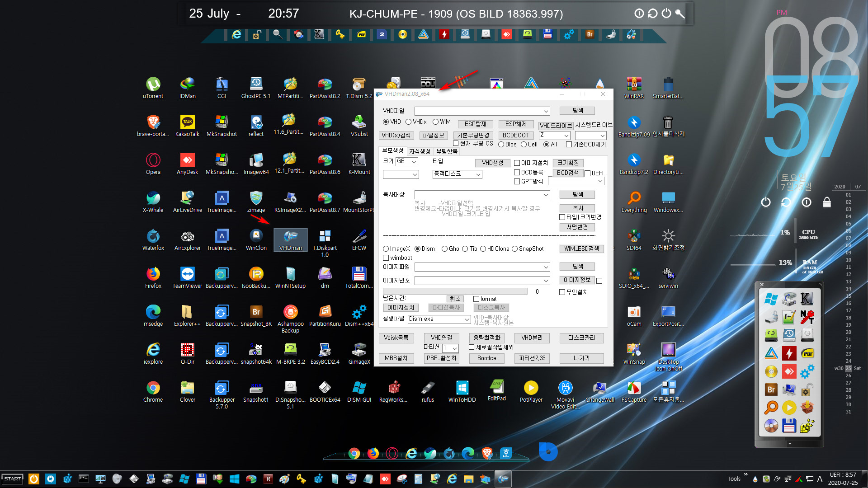868x488 pixels.
Task: Open the uTorrent desktop icon
Action: (153, 88)
